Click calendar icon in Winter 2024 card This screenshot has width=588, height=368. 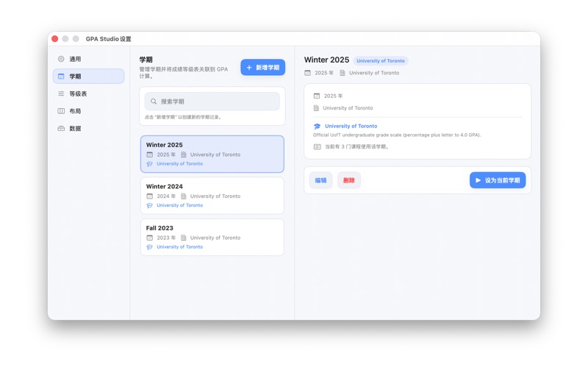(150, 196)
